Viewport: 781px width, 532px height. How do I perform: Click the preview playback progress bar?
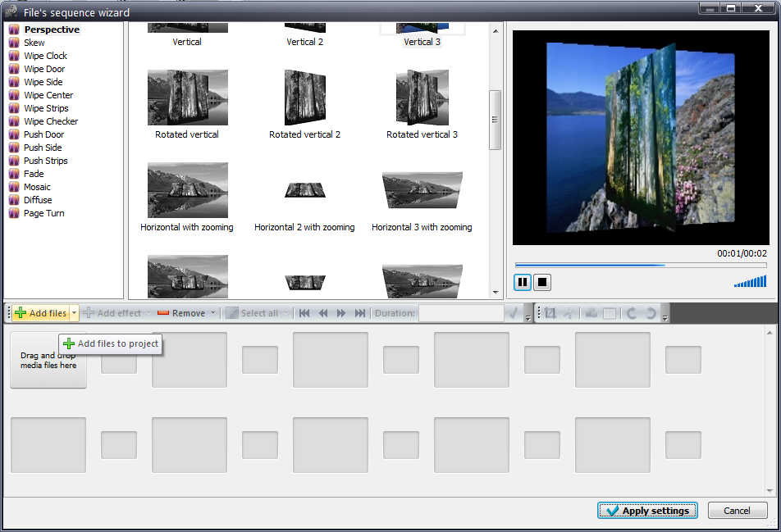[640, 265]
